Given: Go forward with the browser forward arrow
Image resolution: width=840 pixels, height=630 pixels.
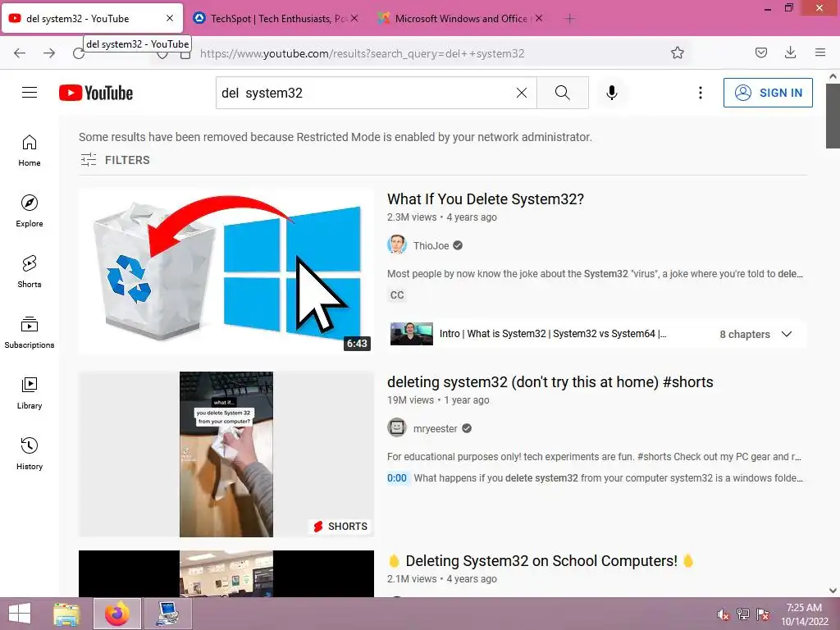Looking at the screenshot, I should [x=49, y=53].
